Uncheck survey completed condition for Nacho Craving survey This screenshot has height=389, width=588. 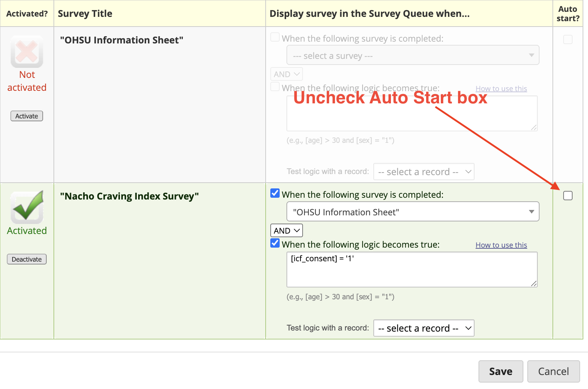[x=275, y=193]
